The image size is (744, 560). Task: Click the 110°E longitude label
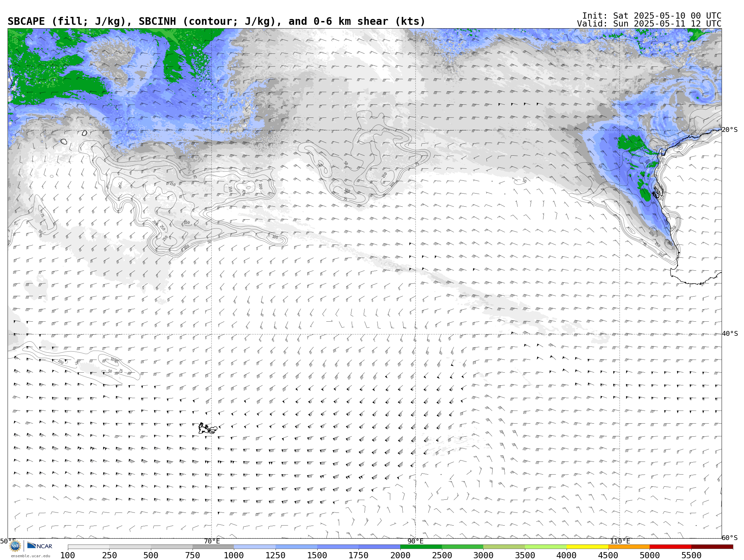[x=620, y=541]
